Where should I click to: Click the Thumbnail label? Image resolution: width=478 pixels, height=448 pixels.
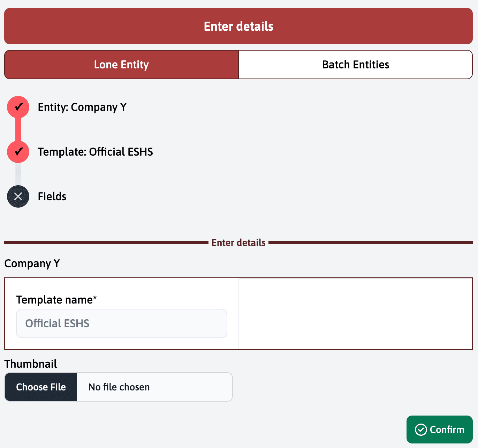pyautogui.click(x=31, y=364)
